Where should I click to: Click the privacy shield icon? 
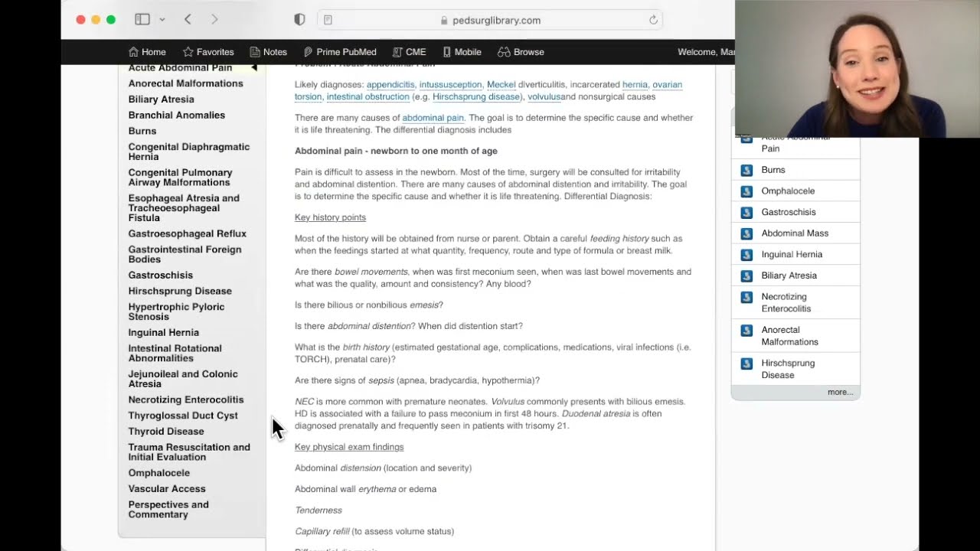click(x=299, y=20)
